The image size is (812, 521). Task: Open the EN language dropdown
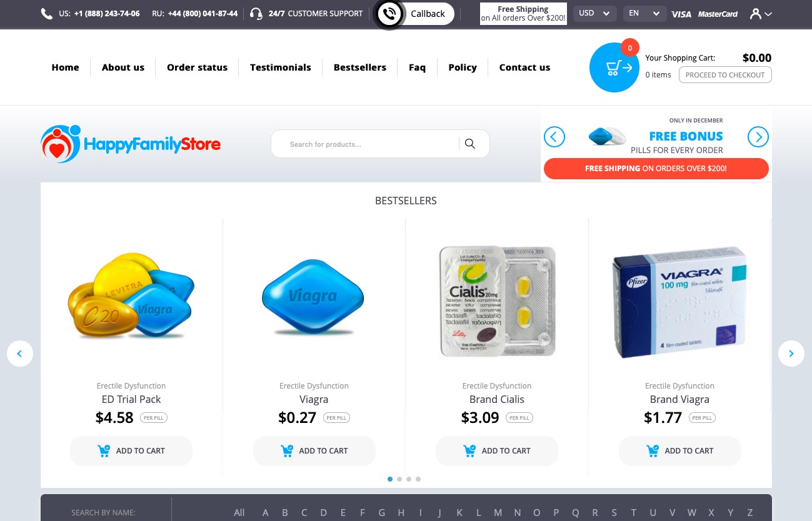click(644, 13)
